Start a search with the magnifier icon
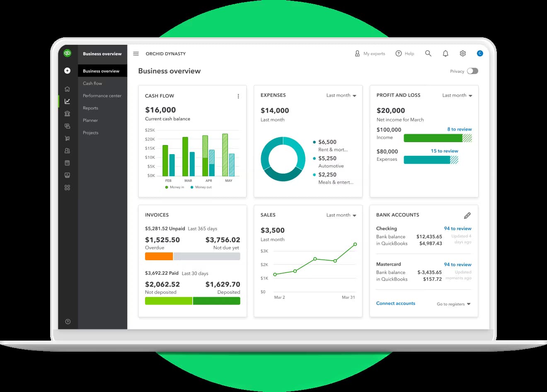Image resolution: width=547 pixels, height=392 pixels. (428, 53)
